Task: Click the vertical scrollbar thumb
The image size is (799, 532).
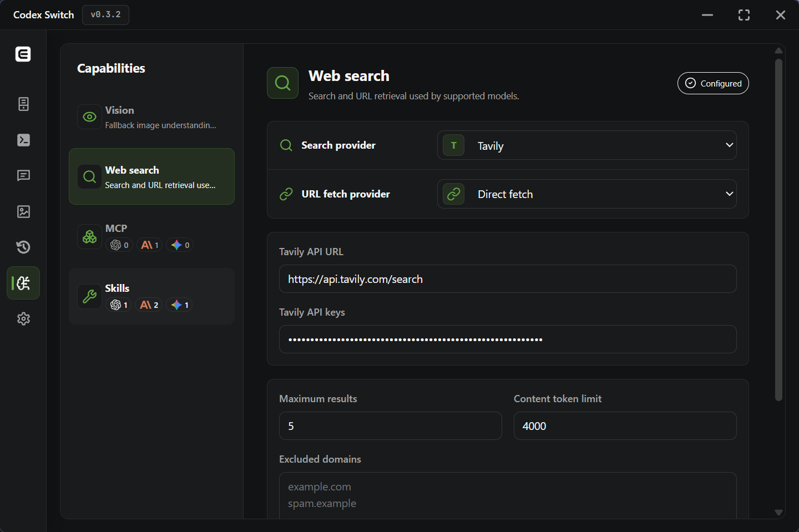Action: click(x=778, y=230)
